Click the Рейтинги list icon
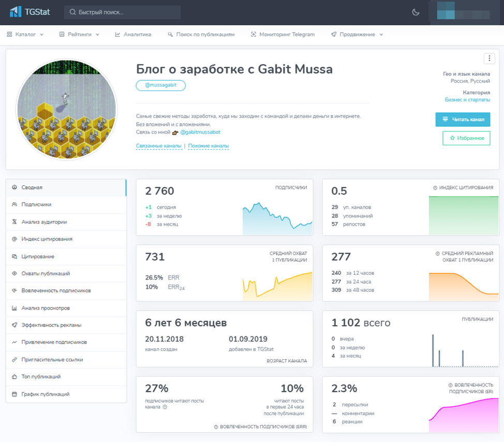 click(x=62, y=34)
